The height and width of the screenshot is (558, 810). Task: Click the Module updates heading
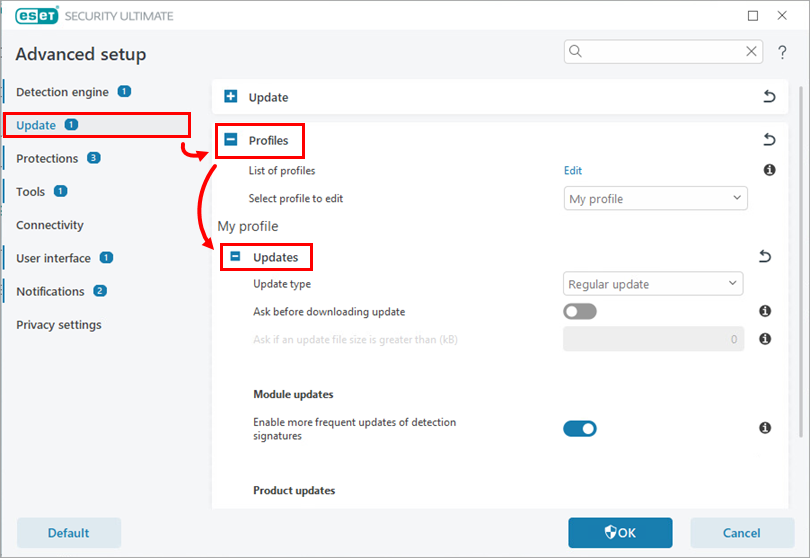point(293,394)
